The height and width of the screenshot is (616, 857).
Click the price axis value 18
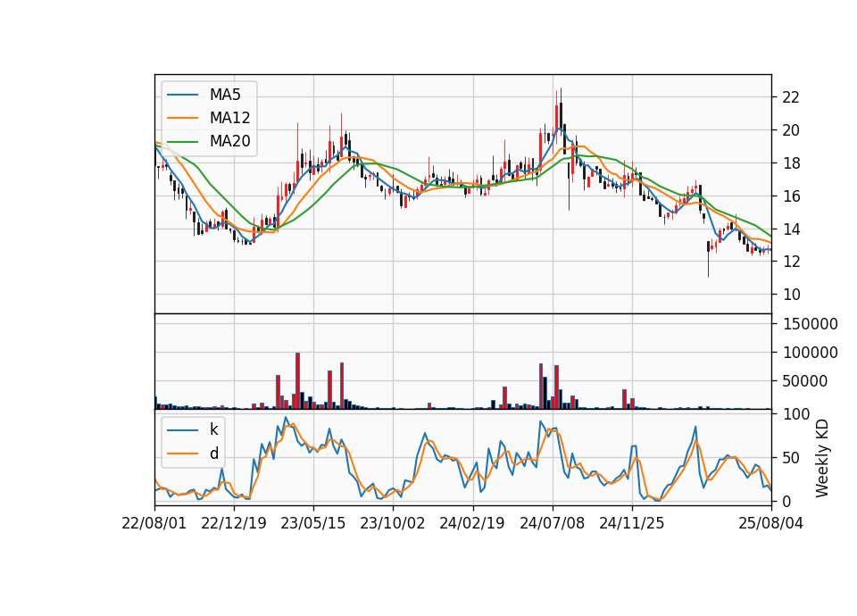[x=791, y=162]
